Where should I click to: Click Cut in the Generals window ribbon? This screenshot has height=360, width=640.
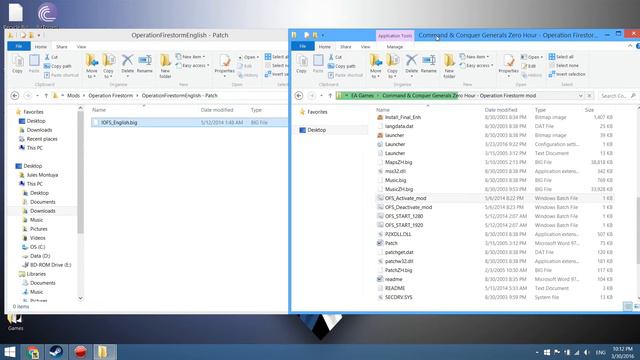[336, 57]
